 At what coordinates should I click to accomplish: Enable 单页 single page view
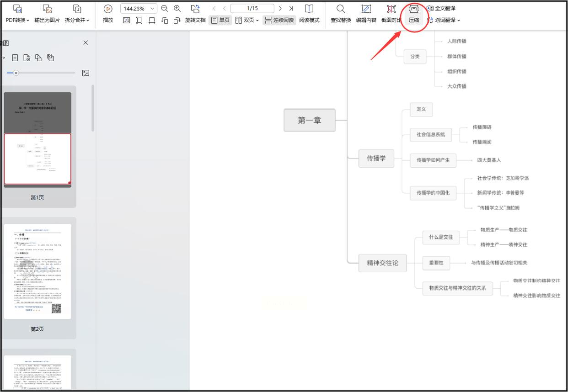220,20
